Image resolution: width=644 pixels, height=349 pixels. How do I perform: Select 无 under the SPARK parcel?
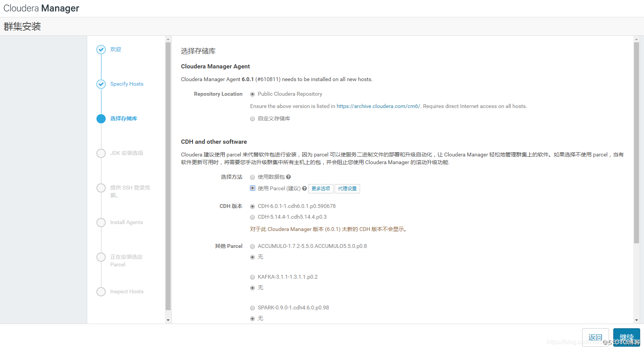point(252,319)
